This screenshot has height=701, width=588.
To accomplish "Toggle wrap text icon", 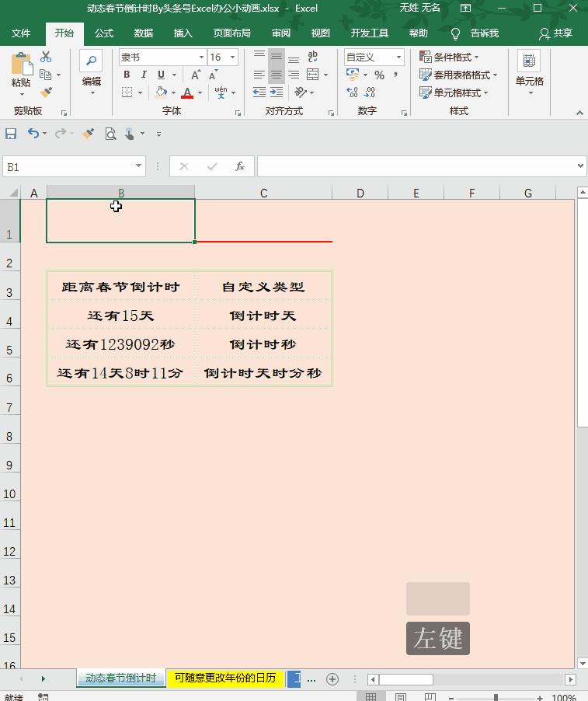I will [313, 56].
